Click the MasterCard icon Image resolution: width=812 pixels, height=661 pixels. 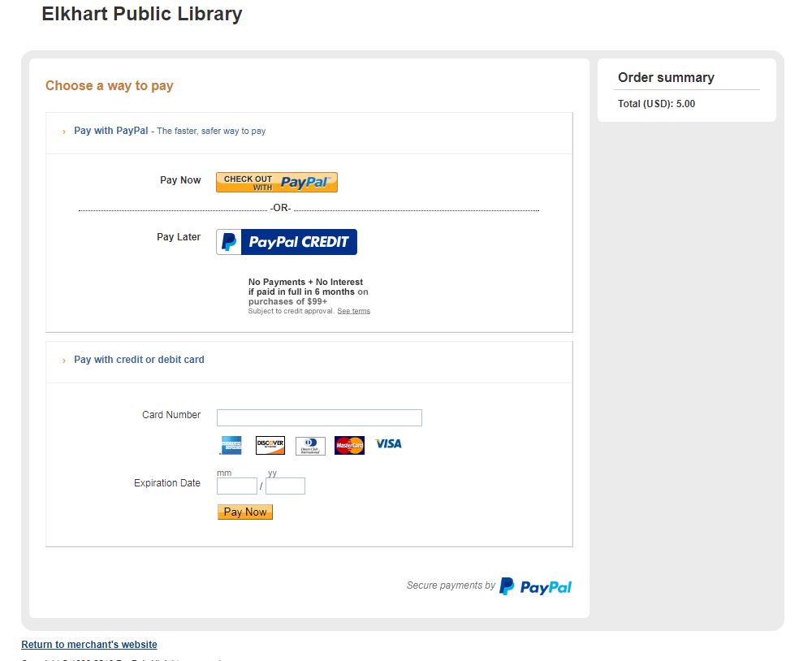pos(349,445)
